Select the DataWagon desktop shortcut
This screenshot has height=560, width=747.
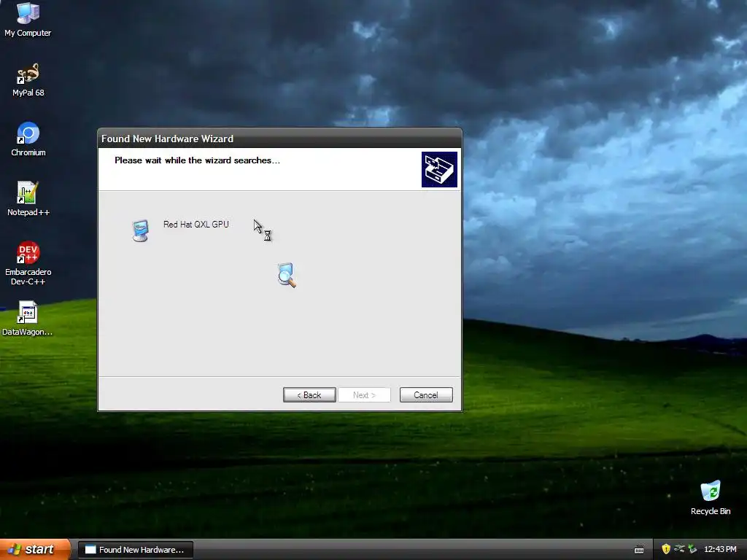[28, 319]
